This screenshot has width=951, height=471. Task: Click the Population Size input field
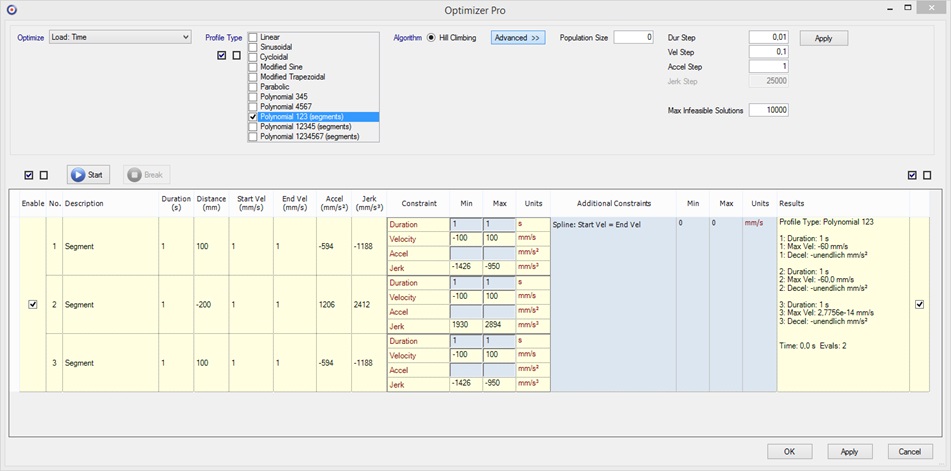pyautogui.click(x=633, y=38)
